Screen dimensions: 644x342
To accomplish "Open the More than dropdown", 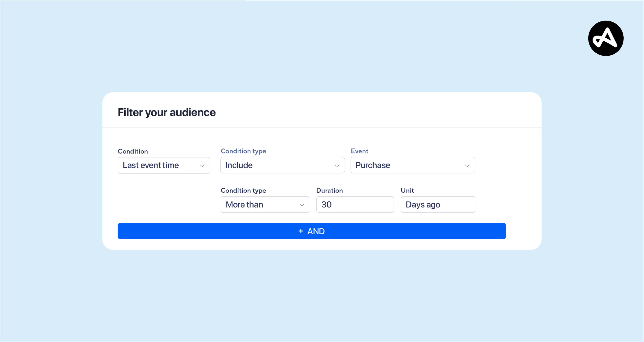I will (x=265, y=205).
